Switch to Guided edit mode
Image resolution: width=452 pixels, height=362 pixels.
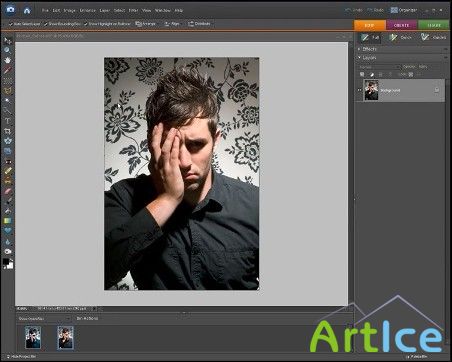coord(433,38)
